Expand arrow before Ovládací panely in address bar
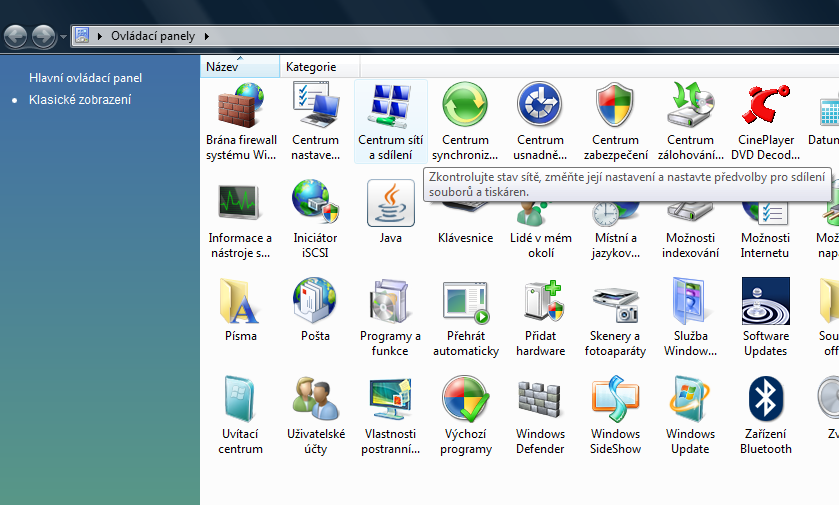 [100, 36]
